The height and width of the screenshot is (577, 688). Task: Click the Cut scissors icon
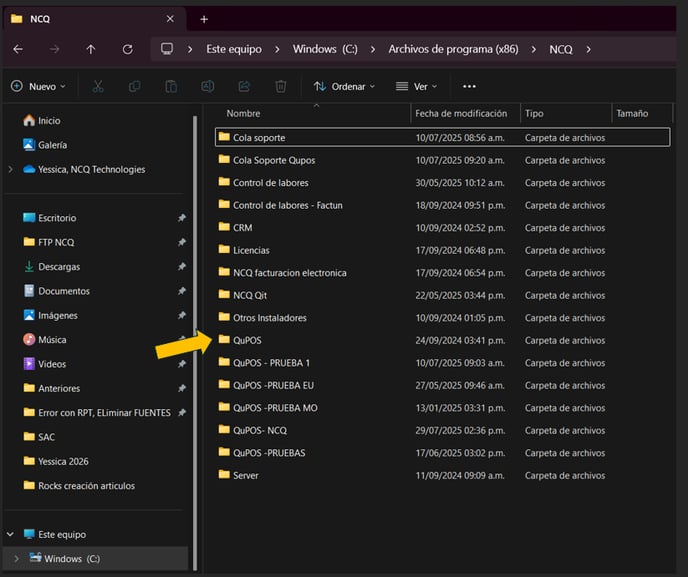[98, 86]
